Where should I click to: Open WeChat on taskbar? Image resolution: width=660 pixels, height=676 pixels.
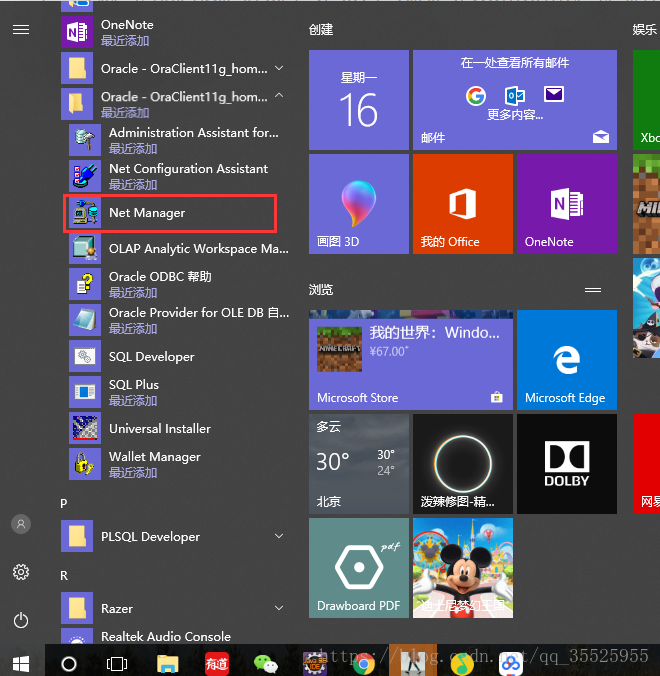[x=266, y=664]
